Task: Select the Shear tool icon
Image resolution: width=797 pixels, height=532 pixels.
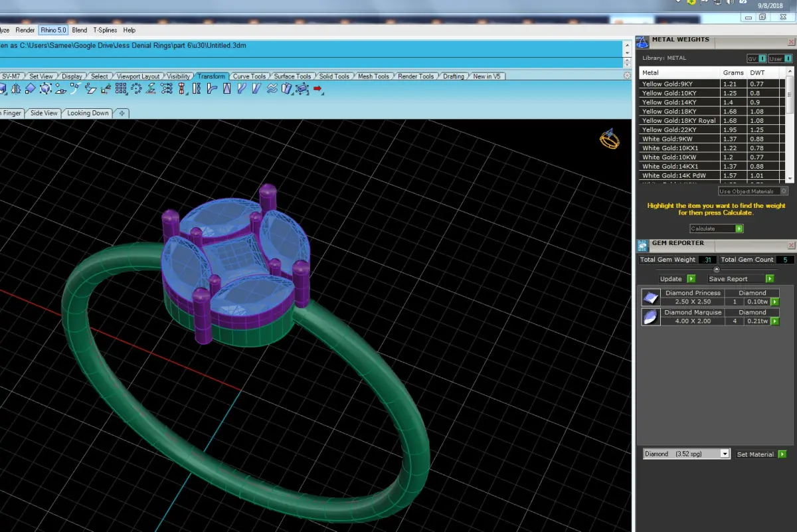Action: (257, 88)
